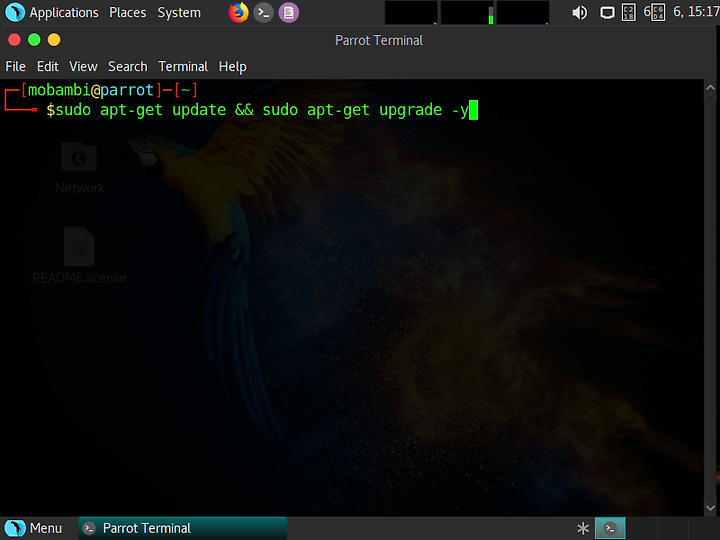
Task: Show the clock and calendar
Action: [x=696, y=12]
